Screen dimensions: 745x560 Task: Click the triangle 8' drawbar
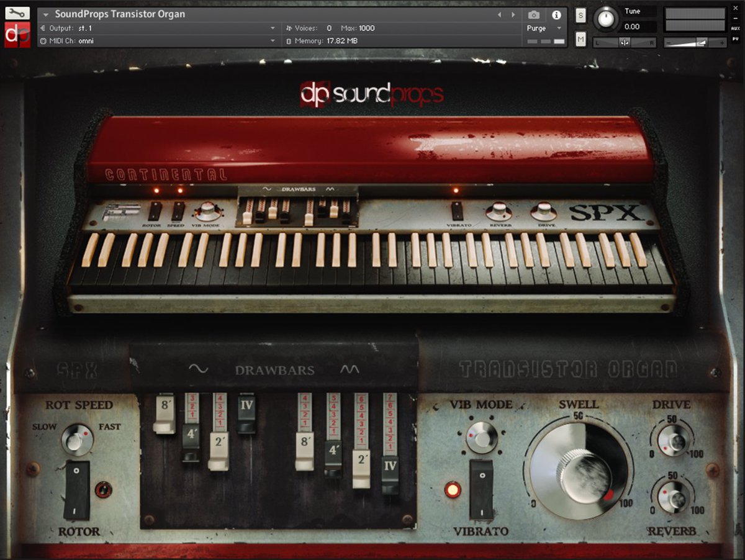pos(305,451)
